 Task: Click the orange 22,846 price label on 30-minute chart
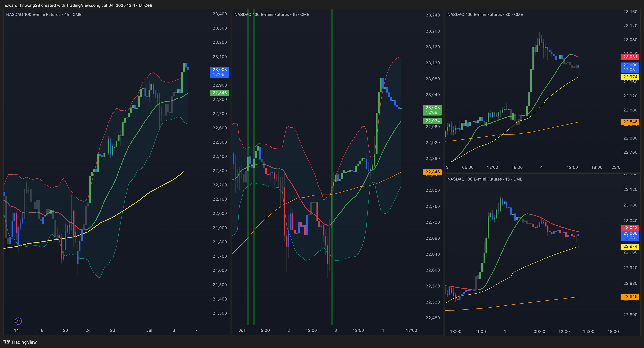pos(630,122)
